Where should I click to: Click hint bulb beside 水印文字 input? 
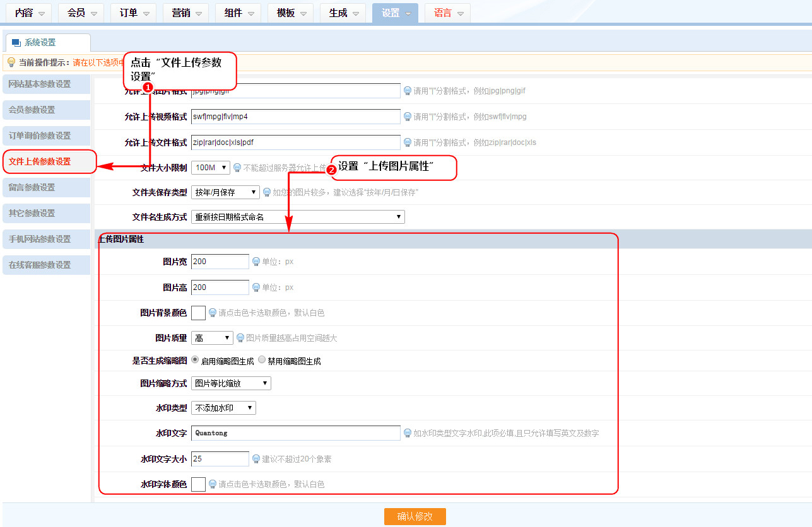(x=408, y=433)
